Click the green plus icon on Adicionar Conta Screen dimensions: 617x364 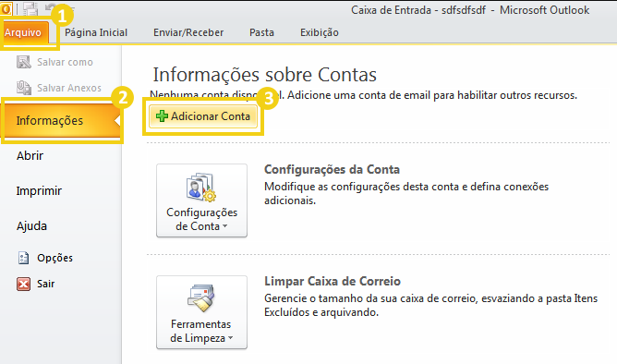pos(162,116)
